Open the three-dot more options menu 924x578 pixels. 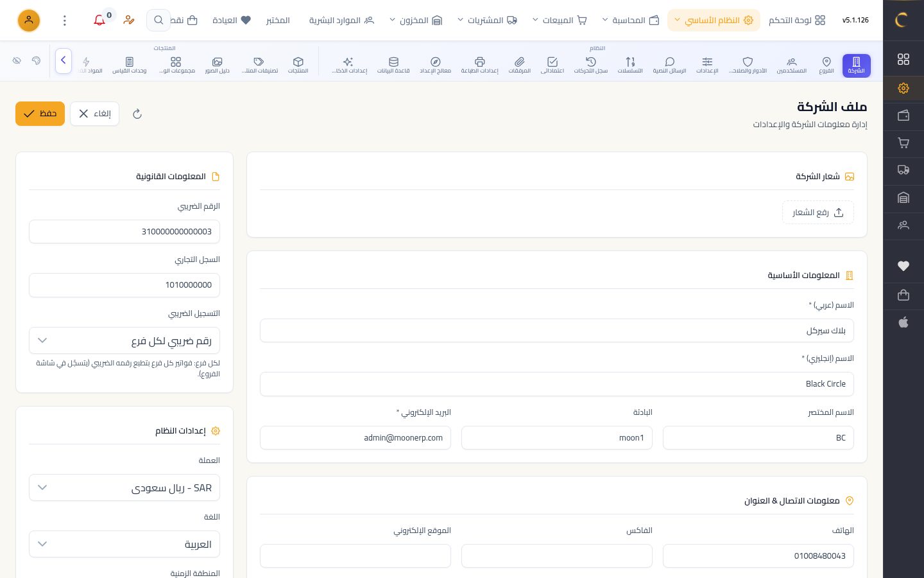(x=64, y=21)
